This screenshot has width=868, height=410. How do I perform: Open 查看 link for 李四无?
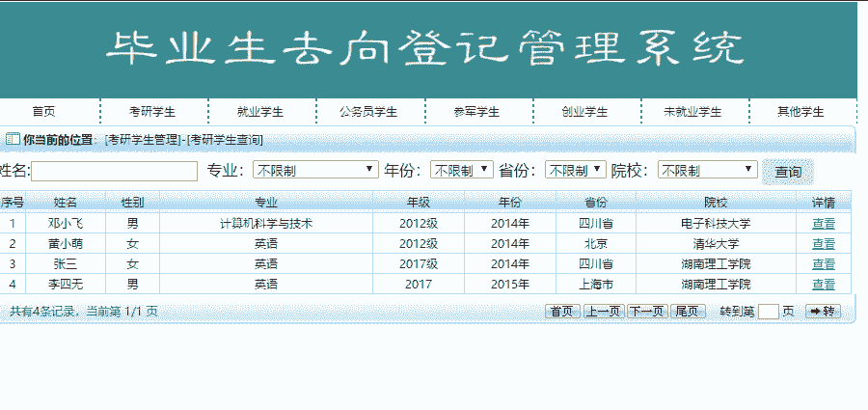point(824,284)
